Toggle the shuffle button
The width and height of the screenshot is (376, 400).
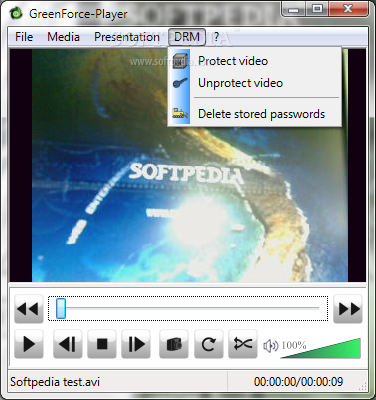pos(243,344)
